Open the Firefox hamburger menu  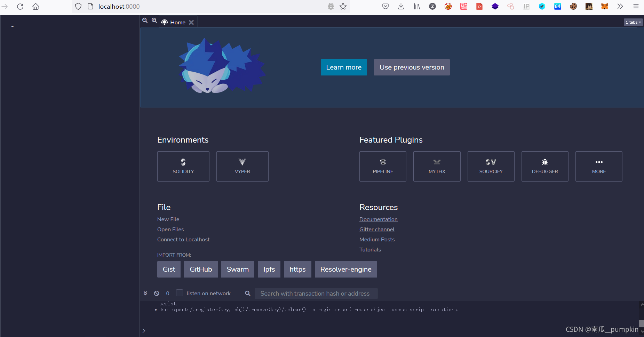coord(636,6)
